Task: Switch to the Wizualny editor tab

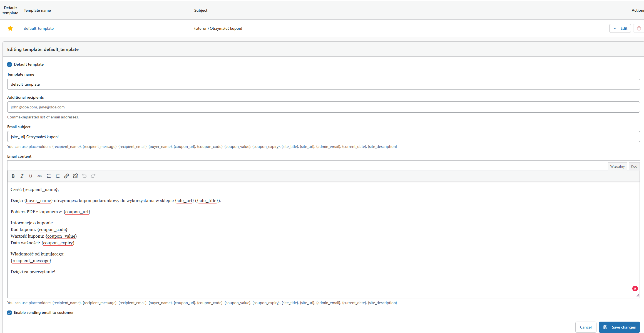Action: click(x=617, y=166)
